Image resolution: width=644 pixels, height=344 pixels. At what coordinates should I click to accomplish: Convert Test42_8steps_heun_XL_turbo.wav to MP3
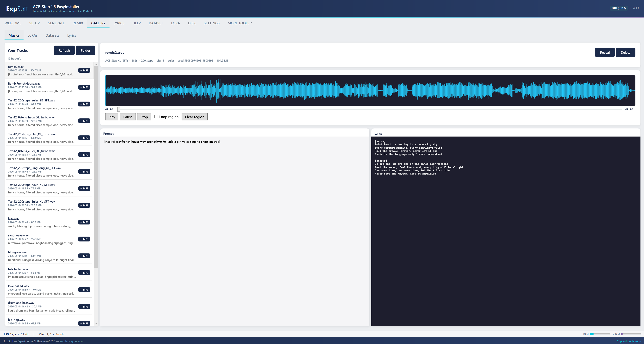84,121
